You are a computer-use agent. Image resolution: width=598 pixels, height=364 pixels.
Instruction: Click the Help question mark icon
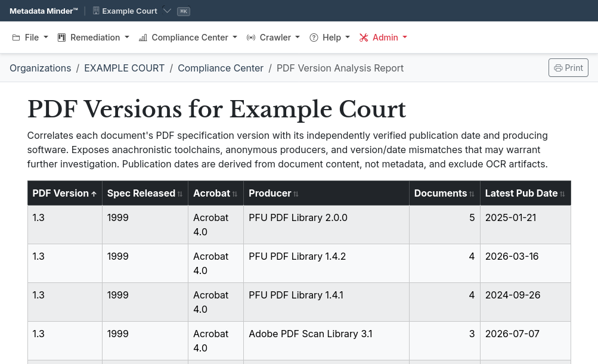(314, 38)
